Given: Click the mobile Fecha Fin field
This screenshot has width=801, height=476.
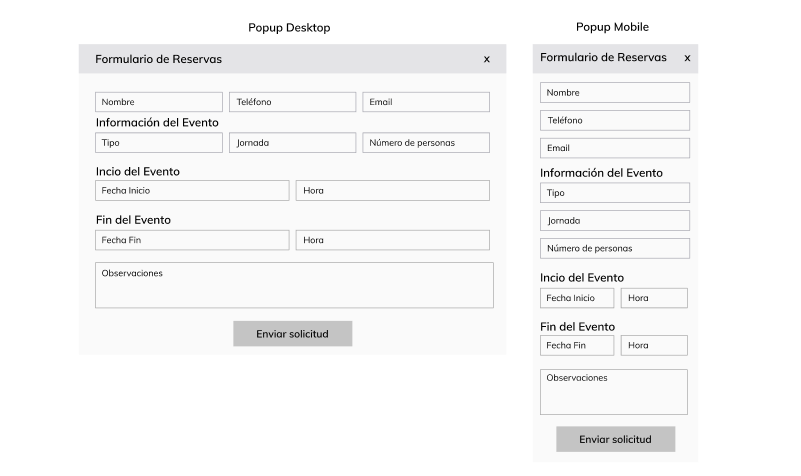Looking at the screenshot, I should coord(577,345).
